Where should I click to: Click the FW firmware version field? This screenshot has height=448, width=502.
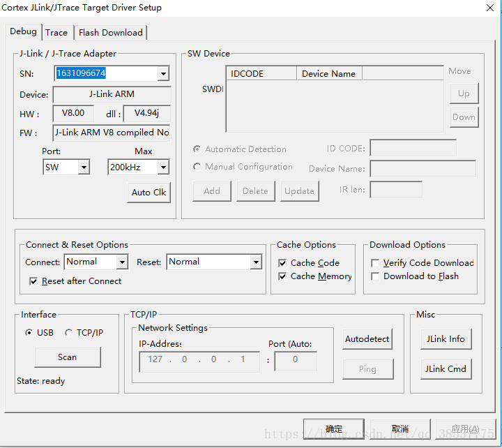112,133
